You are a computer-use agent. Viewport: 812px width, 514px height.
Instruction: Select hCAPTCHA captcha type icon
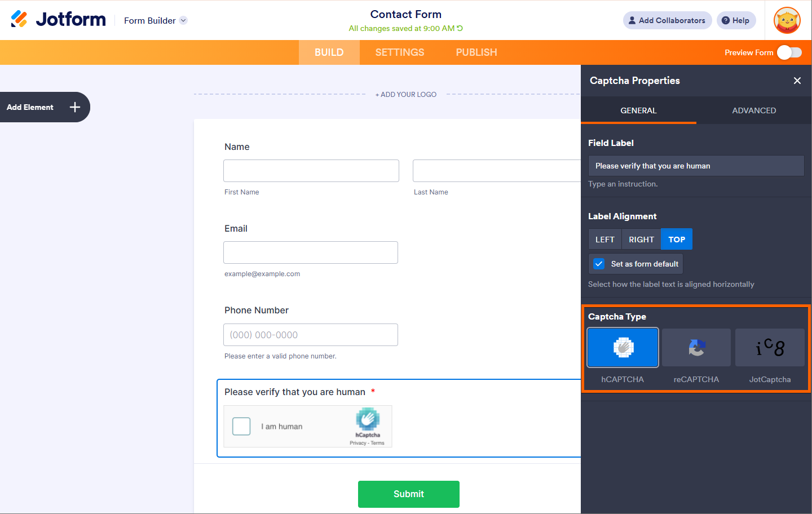(623, 348)
